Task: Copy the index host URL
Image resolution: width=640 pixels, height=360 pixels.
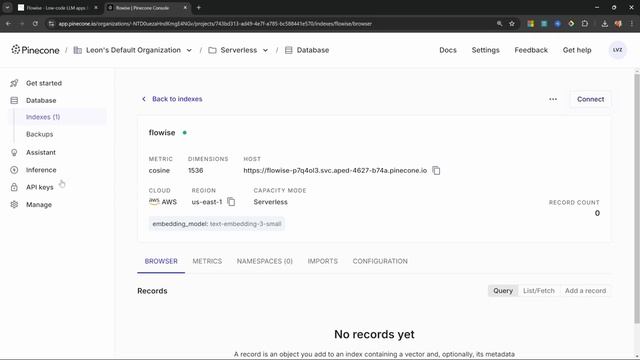Action: click(x=436, y=171)
